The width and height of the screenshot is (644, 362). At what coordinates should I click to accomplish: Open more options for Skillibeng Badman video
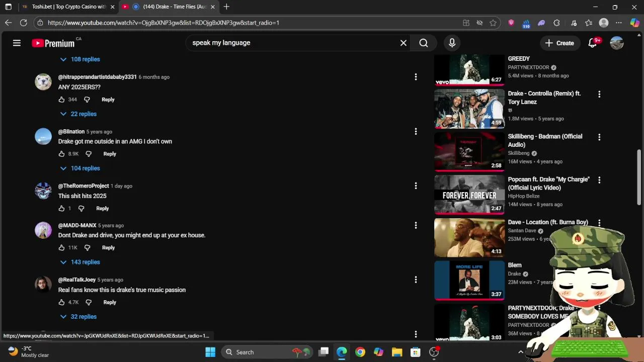tap(599, 137)
